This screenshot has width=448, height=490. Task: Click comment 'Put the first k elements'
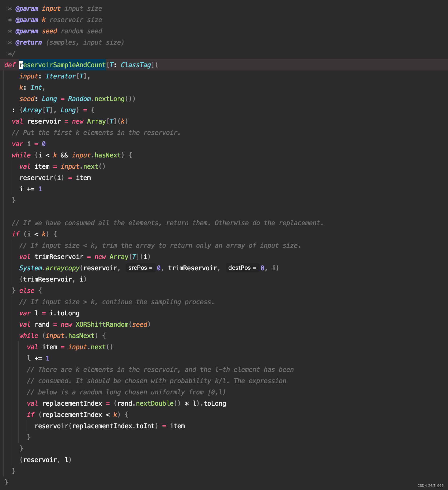(x=96, y=133)
